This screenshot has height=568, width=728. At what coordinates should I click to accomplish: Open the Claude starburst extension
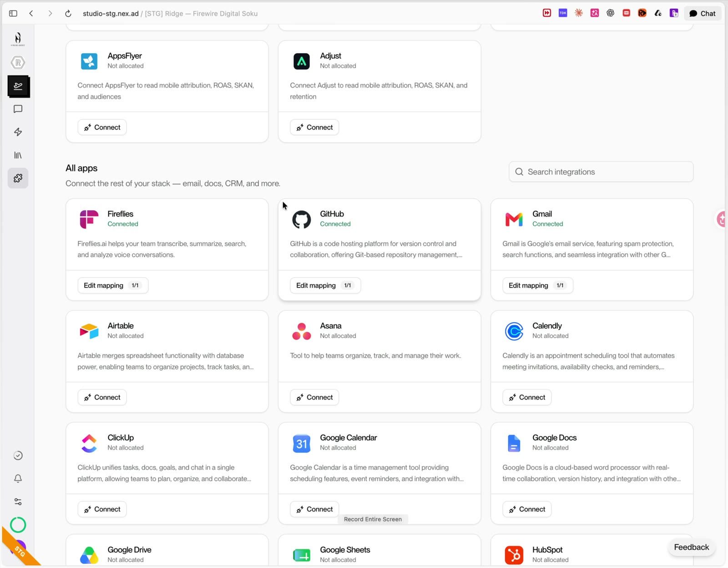point(579,13)
